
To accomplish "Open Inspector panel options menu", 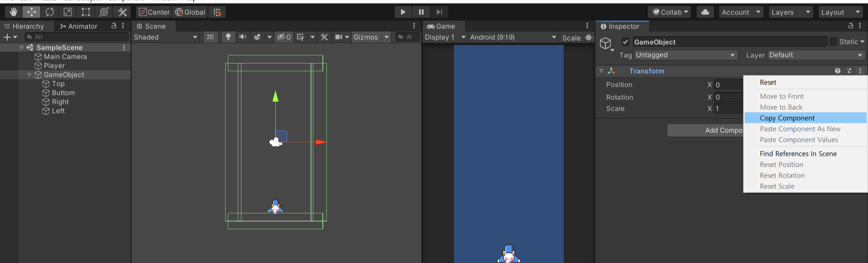I will click(x=860, y=26).
